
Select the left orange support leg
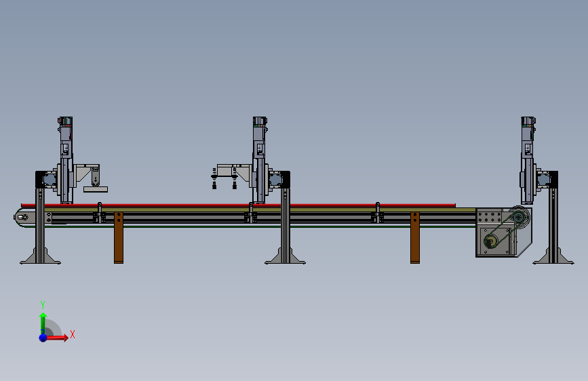pos(119,238)
